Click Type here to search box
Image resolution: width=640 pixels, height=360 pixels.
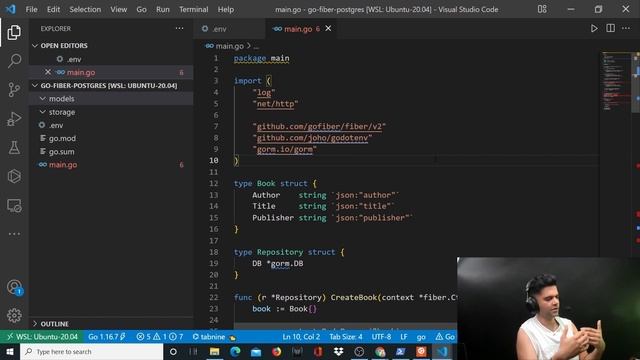click(92, 351)
